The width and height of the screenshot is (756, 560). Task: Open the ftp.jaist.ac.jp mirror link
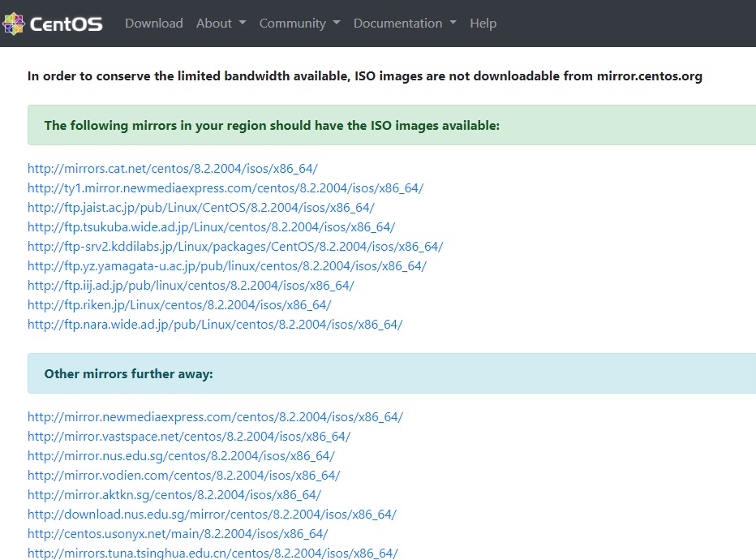point(201,208)
